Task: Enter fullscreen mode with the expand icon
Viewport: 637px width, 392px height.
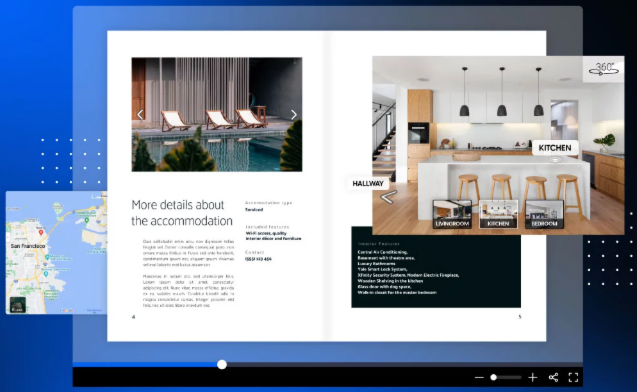Action: point(573,377)
